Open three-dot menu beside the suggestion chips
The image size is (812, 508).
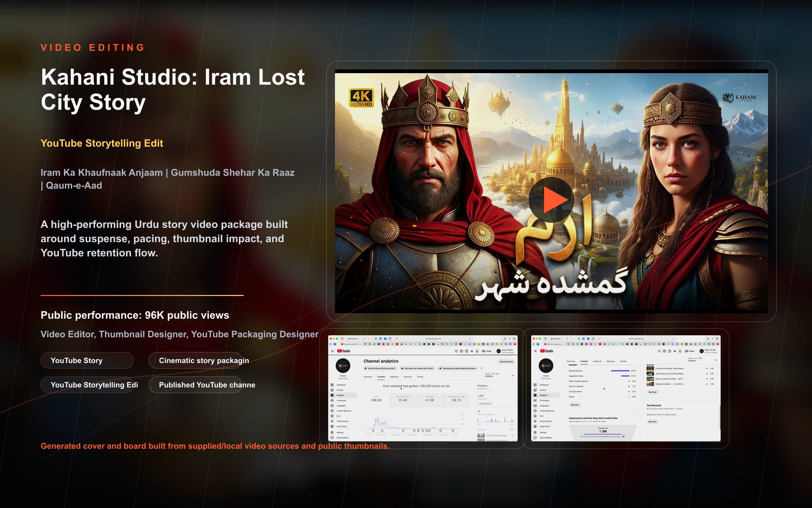(x=481, y=368)
